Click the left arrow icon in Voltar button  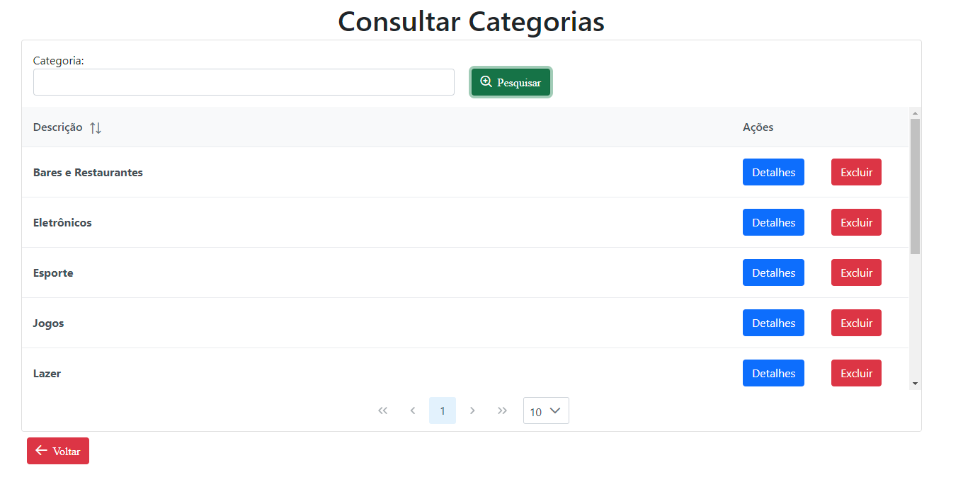point(40,451)
